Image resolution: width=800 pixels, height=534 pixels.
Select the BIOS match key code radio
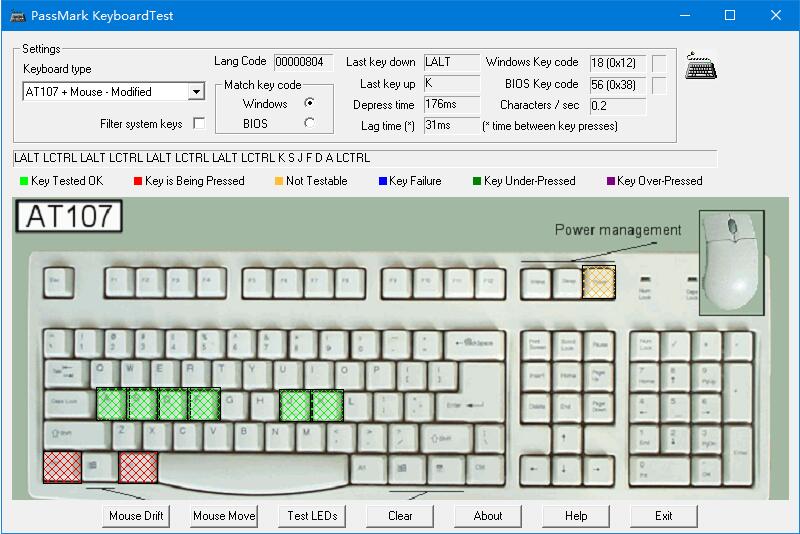pos(309,123)
